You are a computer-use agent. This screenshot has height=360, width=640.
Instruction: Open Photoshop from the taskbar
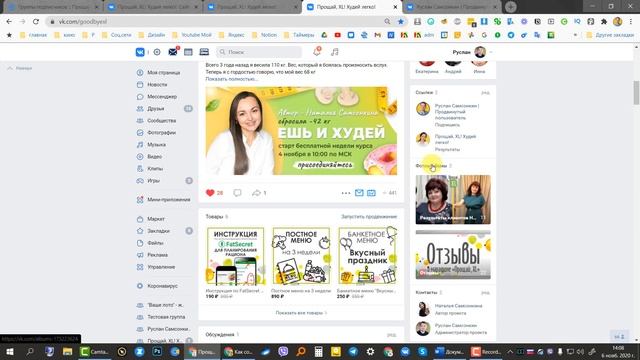click(157, 352)
